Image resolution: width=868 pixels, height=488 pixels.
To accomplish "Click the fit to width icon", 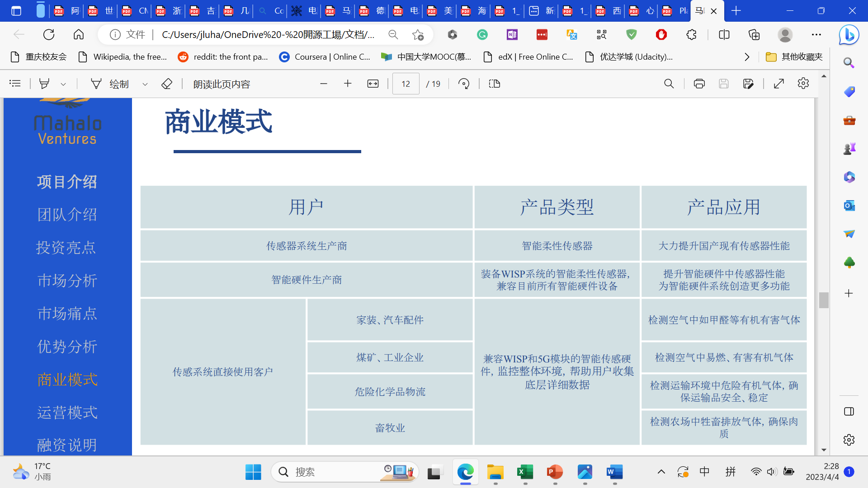I will coord(373,84).
